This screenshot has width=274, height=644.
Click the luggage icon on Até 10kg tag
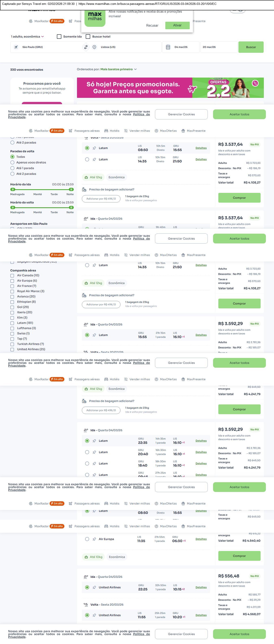pos(86,557)
